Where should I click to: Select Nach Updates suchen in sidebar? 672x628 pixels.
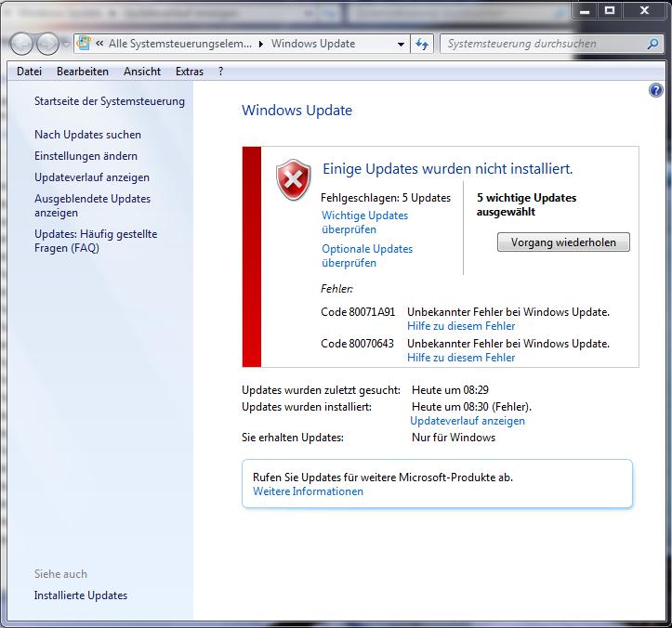tap(87, 135)
